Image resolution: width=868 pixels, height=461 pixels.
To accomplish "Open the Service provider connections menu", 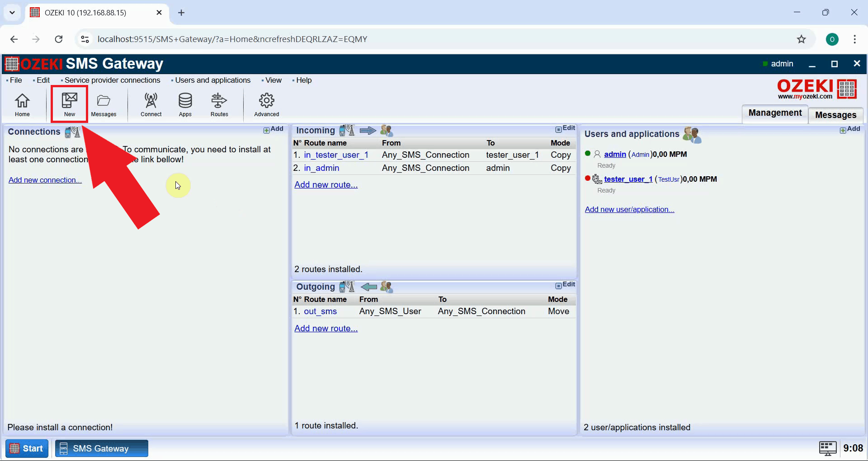I will (112, 80).
